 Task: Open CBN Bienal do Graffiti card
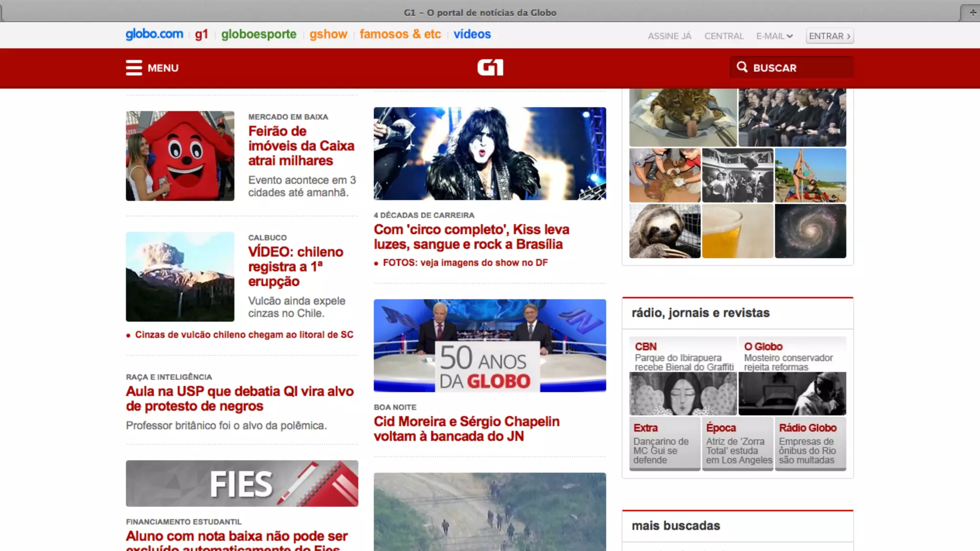click(683, 375)
